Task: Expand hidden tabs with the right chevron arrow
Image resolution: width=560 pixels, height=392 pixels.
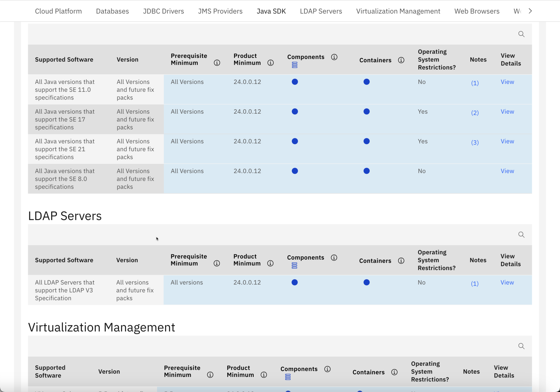Action: pos(530,11)
